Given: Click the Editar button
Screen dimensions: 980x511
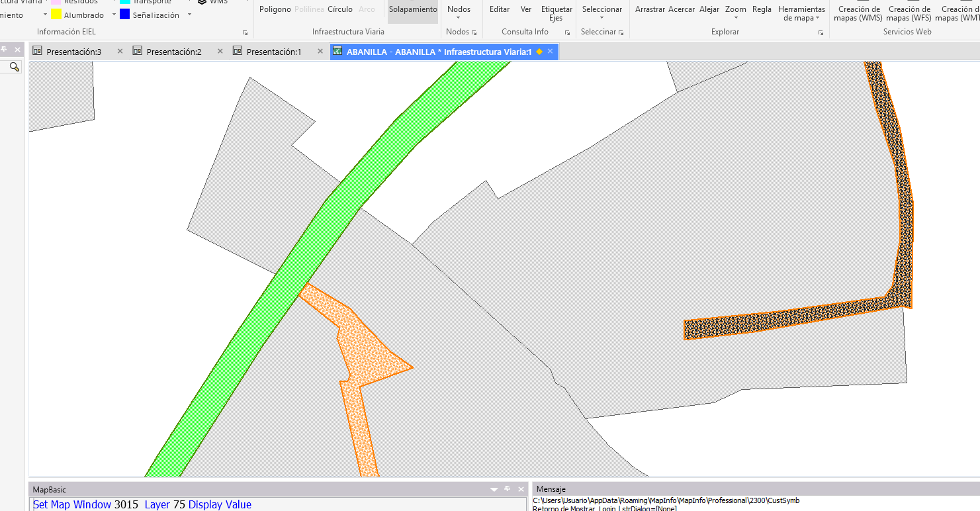Looking at the screenshot, I should click(500, 9).
